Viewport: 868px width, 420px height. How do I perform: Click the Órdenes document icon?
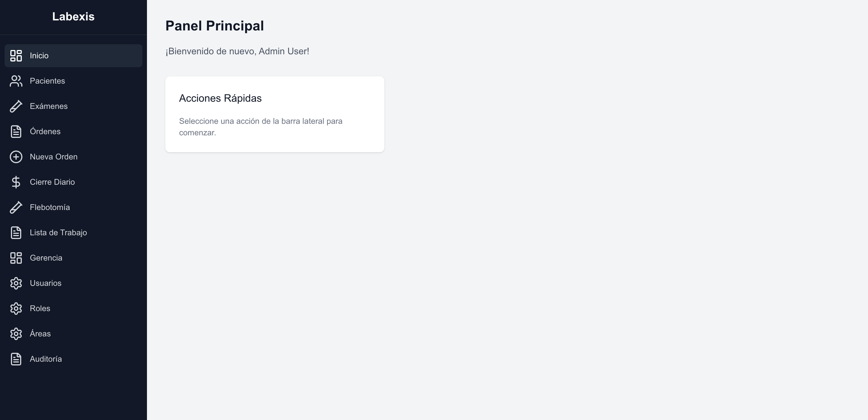(16, 132)
